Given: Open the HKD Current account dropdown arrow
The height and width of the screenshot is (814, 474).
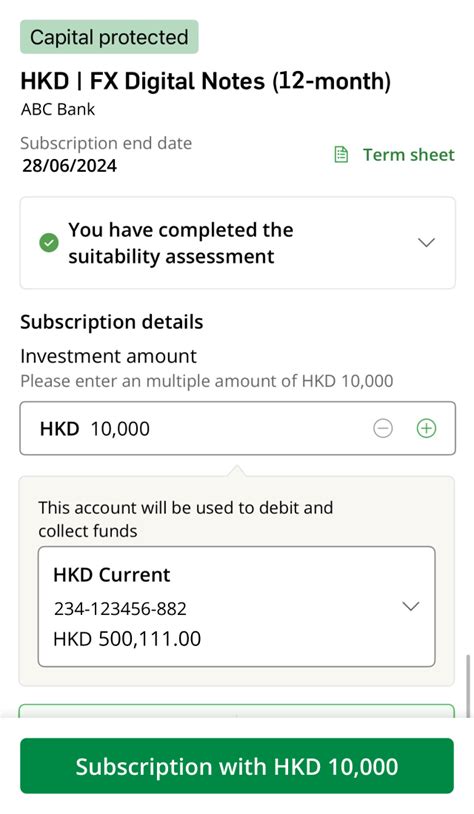Looking at the screenshot, I should tap(411, 606).
